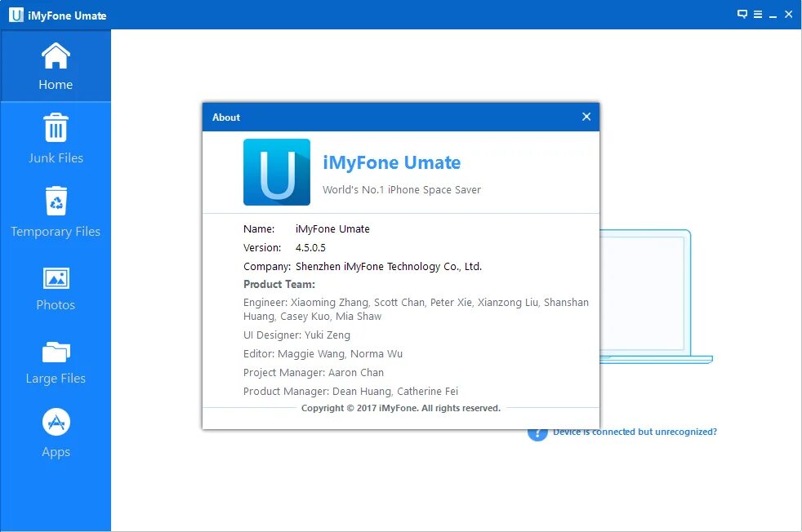Click the About dialog title text

click(x=226, y=117)
